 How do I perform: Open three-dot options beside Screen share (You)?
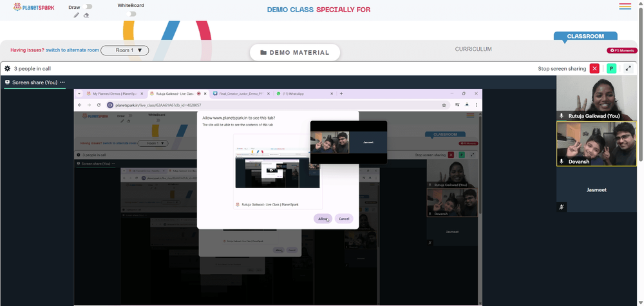[62, 82]
